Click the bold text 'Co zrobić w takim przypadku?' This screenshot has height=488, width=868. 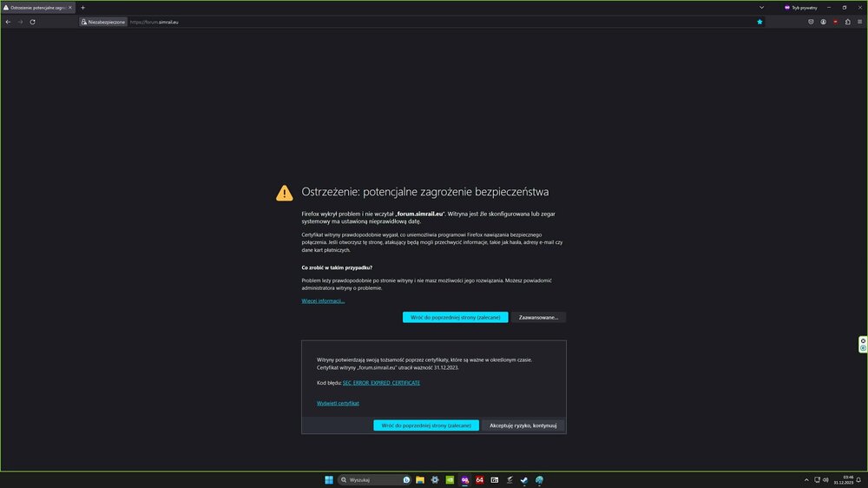coord(337,267)
